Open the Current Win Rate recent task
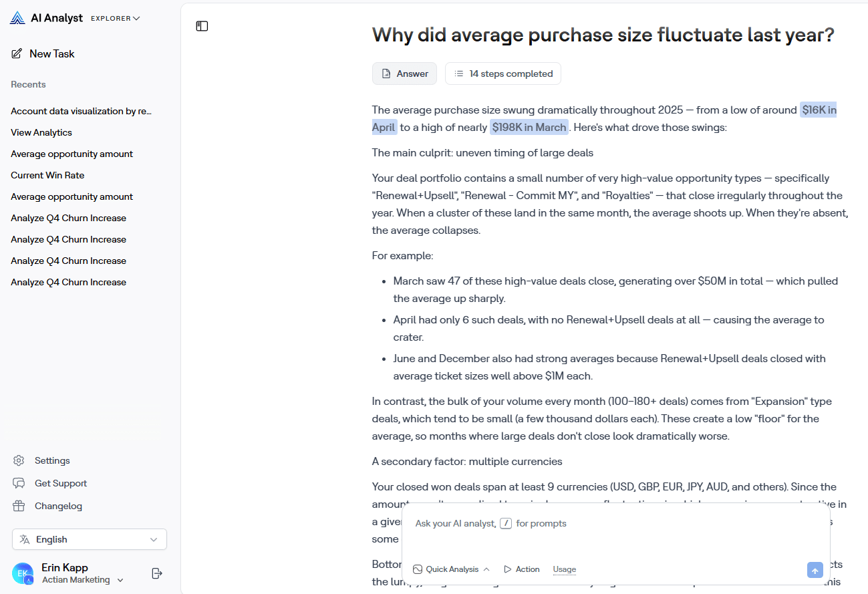Viewport: 868px width, 594px height. click(47, 175)
